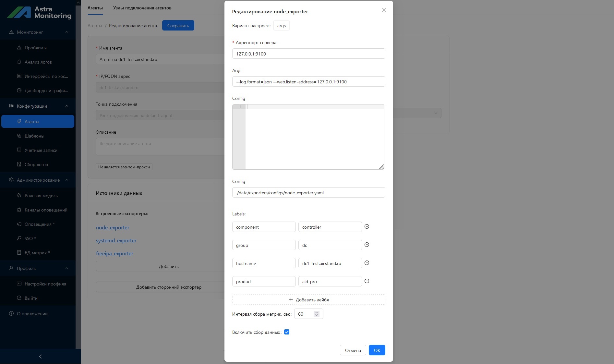Toggle the Не является агентом-прокси tag

click(x=124, y=167)
